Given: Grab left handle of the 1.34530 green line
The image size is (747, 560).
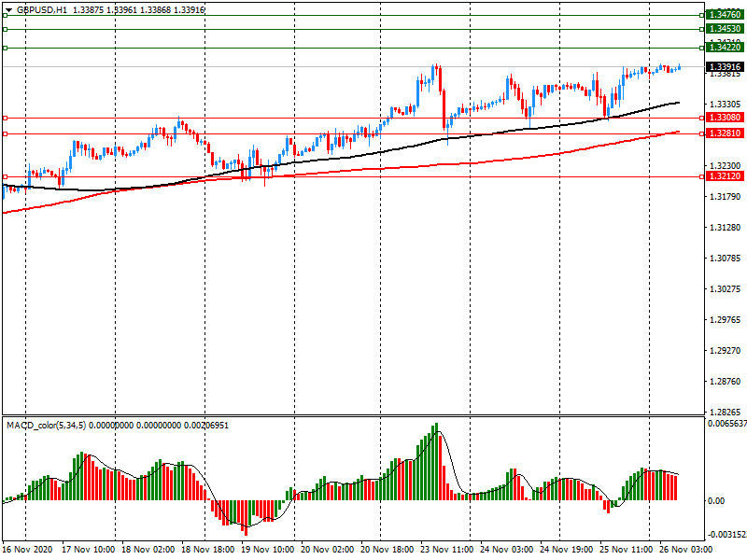Looking at the screenshot, I should point(6,29).
